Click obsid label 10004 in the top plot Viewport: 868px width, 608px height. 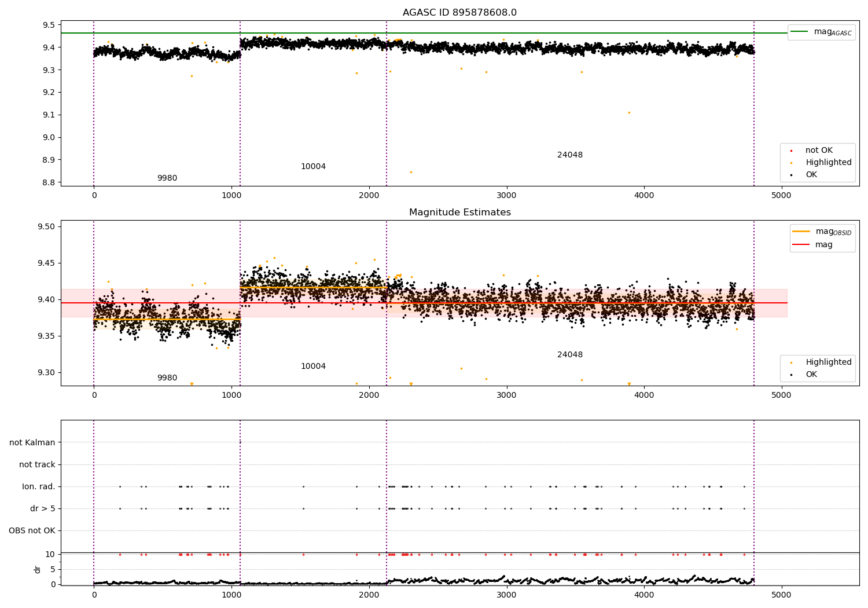[313, 167]
